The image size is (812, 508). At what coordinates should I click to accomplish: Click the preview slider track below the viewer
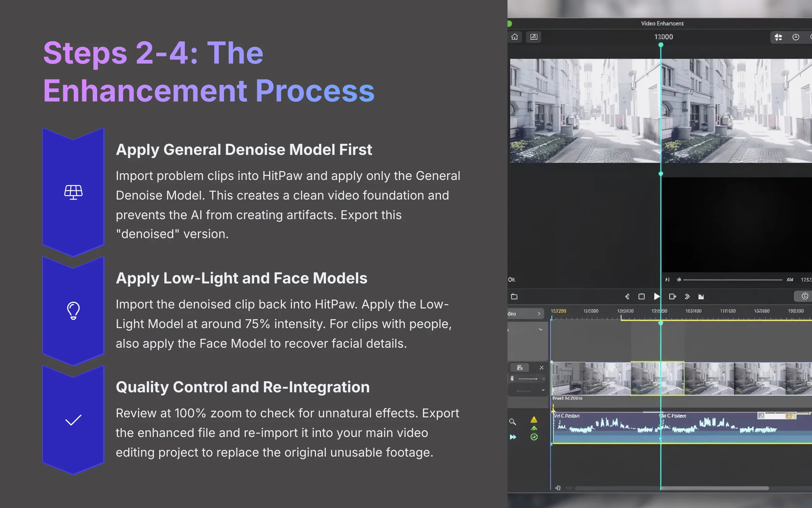click(x=733, y=280)
